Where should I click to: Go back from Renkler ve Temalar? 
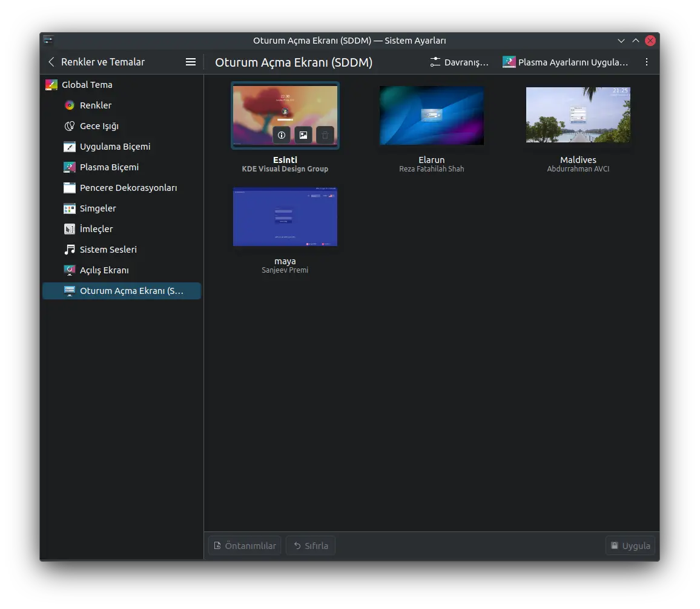[x=51, y=62]
